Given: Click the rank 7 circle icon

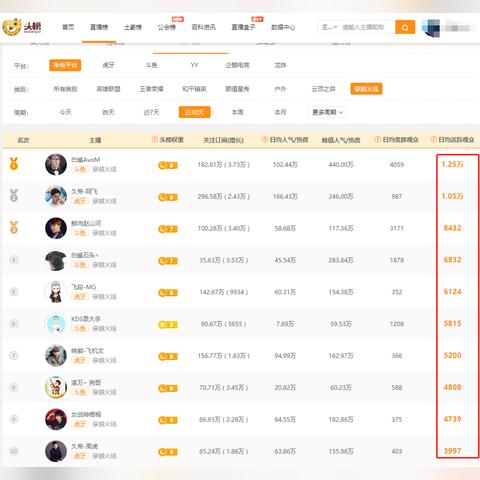Looking at the screenshot, I should pos(14,355).
